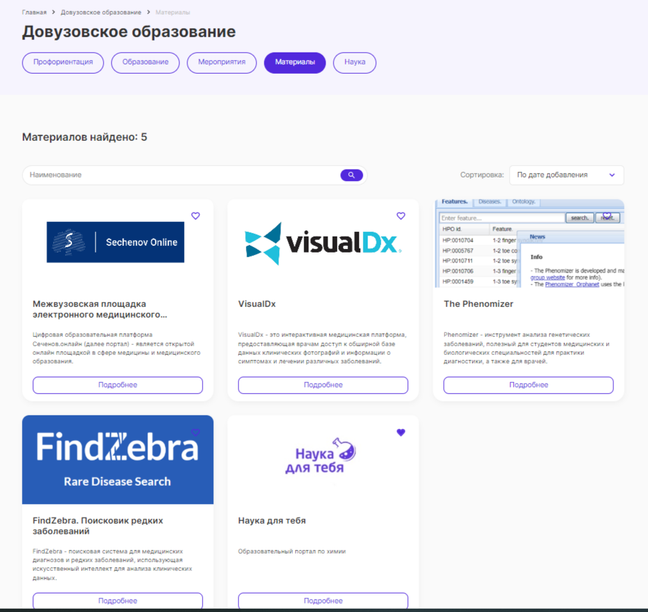Switch to the Профориентация tab
The image size is (648, 612).
(64, 62)
